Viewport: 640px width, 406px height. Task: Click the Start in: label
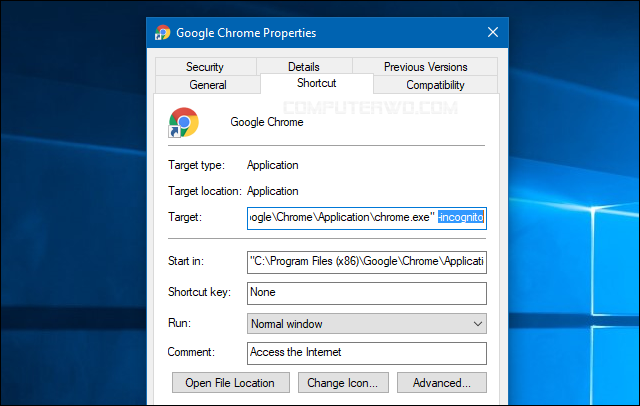pos(186,261)
